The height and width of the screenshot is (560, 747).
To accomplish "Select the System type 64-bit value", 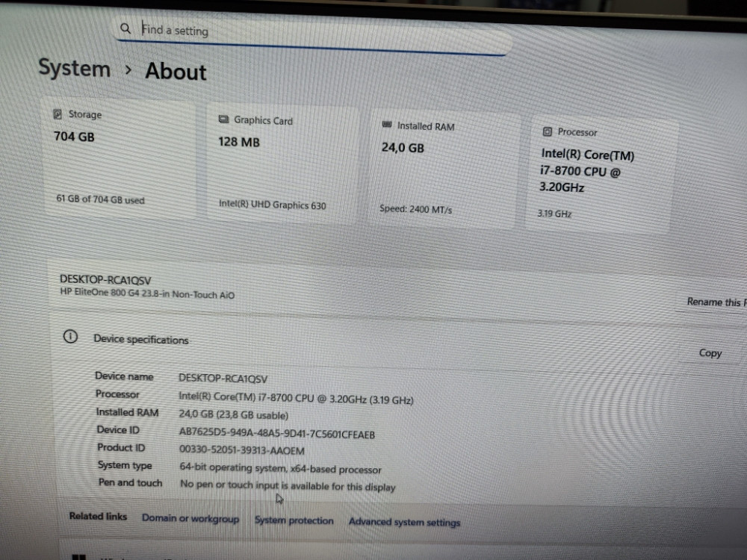I will coord(280,468).
